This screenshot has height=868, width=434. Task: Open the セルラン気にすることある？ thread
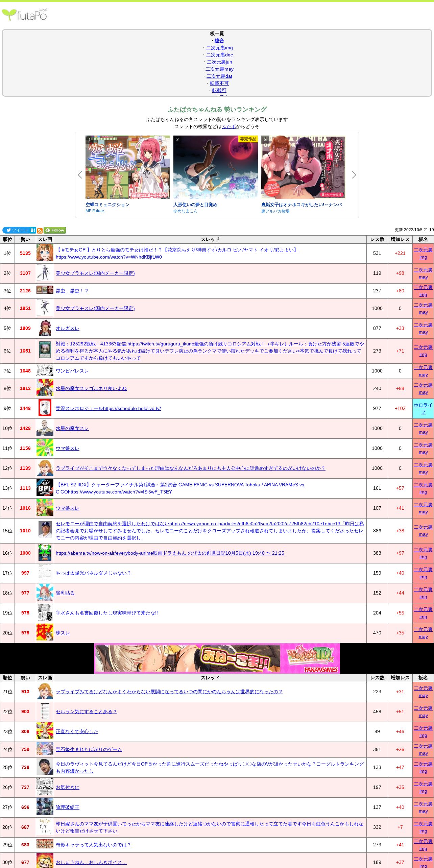tap(86, 712)
